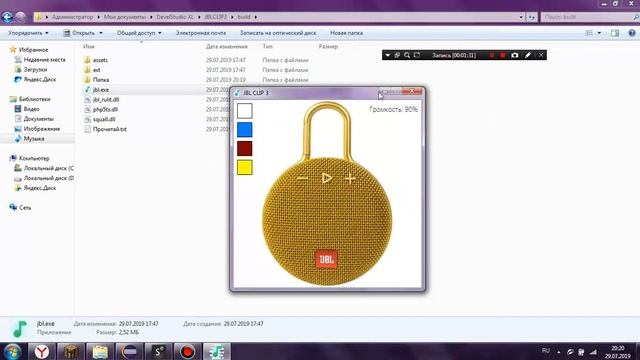
Task: Open the Упорядочить menu
Action: click(28, 33)
